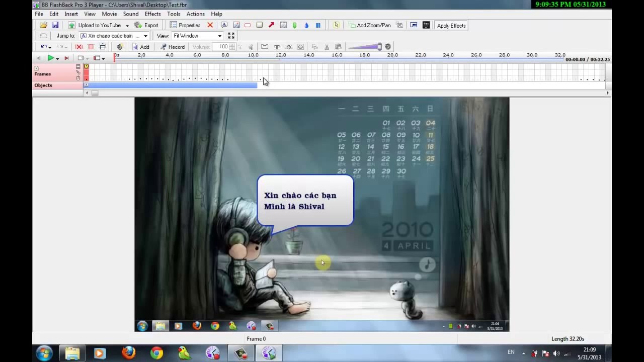Screen dimensions: 644x362
Task: Open the Edit menu
Action: (54, 14)
